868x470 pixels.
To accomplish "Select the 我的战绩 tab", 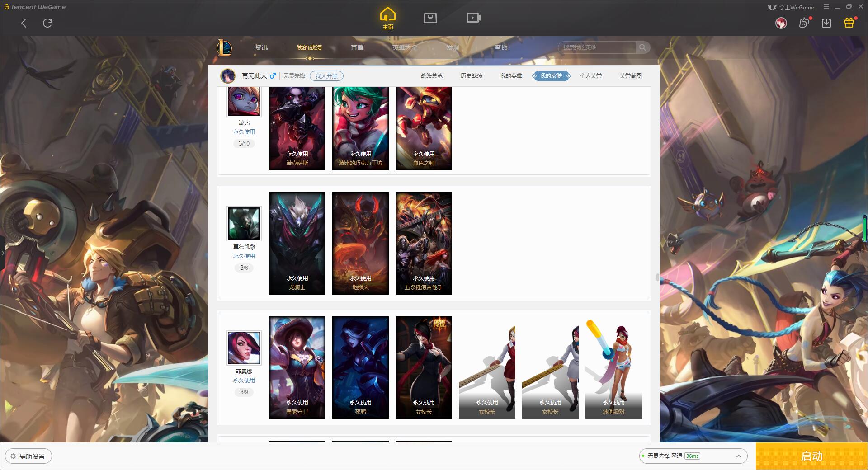I will (x=309, y=47).
